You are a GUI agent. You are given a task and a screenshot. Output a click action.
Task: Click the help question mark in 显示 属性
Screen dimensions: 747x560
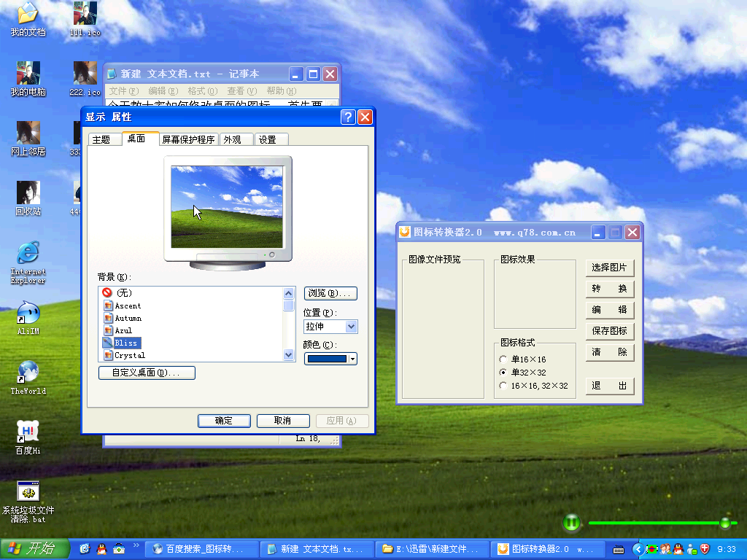[x=348, y=117]
